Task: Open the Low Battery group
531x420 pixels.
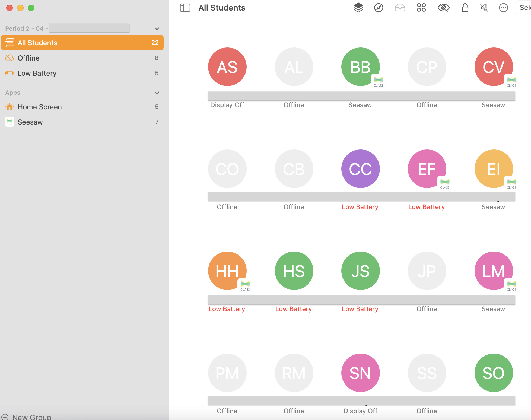Action: (x=37, y=73)
